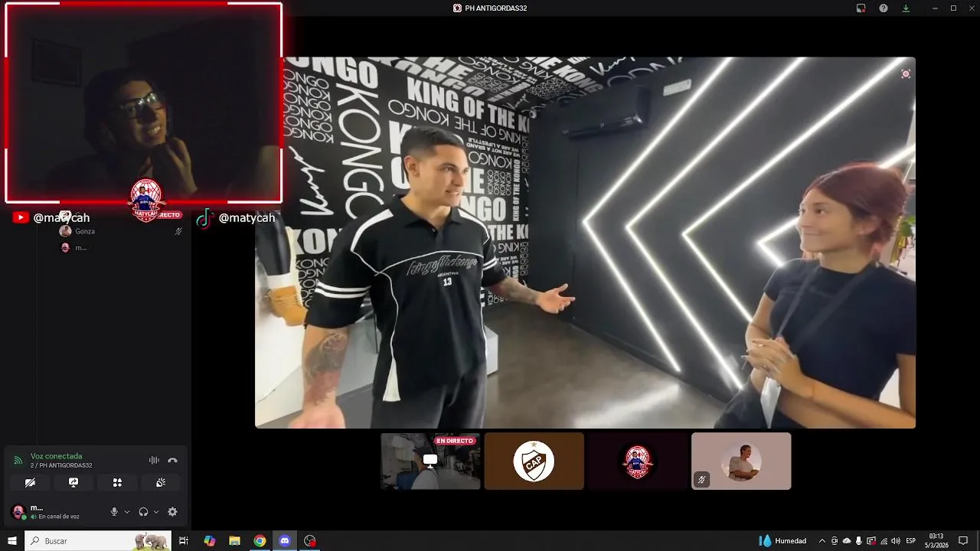Open File Explorer from taskbar
980x551 pixels.
click(234, 541)
